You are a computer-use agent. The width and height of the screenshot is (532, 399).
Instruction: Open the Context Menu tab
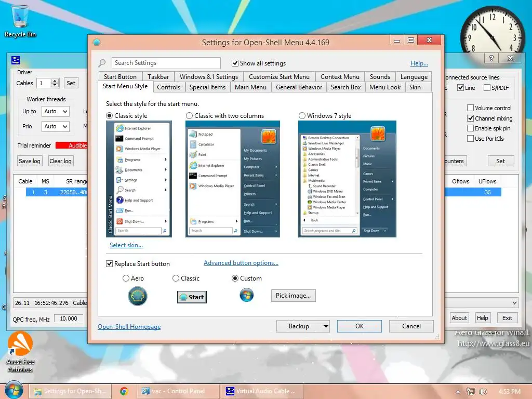tap(340, 77)
